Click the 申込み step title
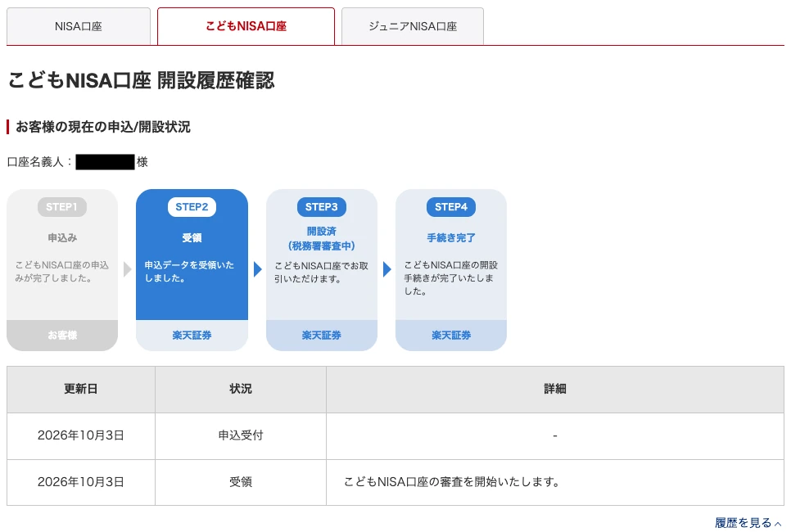791x532 pixels. [62, 237]
